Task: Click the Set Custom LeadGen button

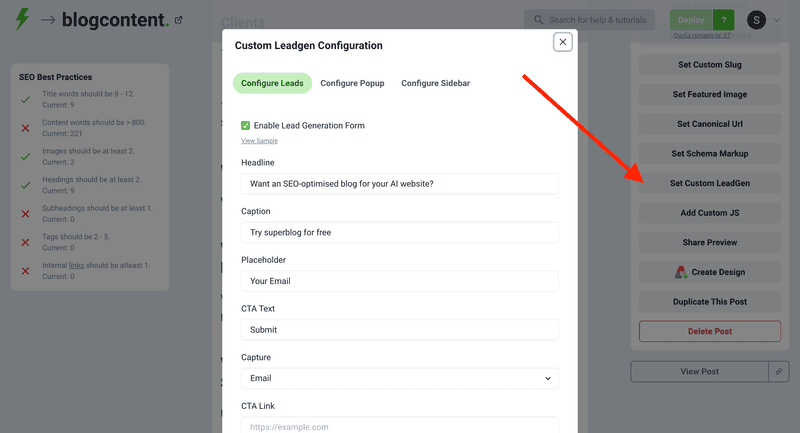Action: [x=709, y=183]
